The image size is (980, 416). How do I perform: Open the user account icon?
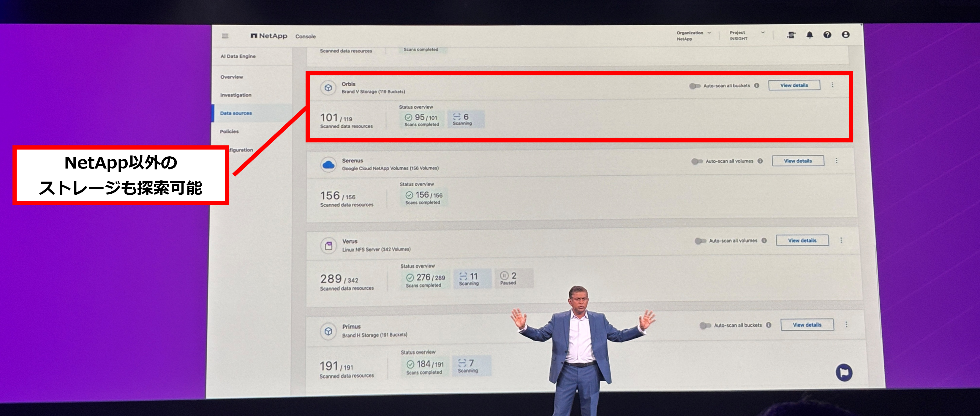coord(845,35)
